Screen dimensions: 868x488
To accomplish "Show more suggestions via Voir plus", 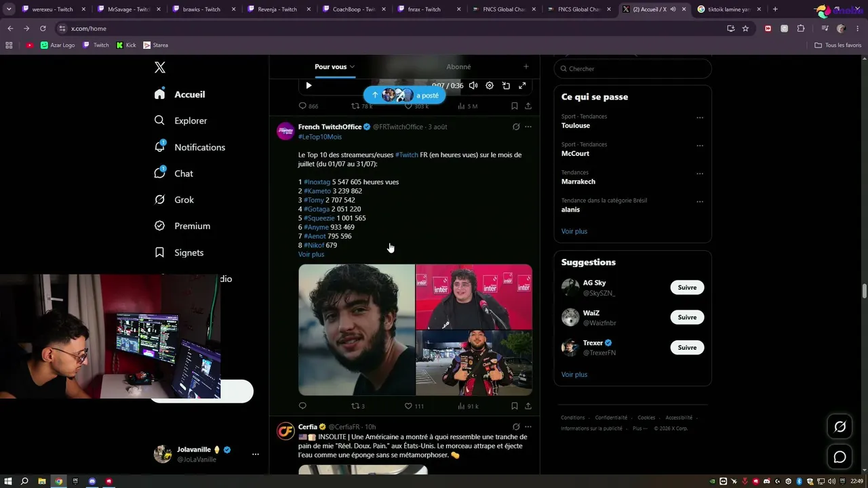I will 574,374.
